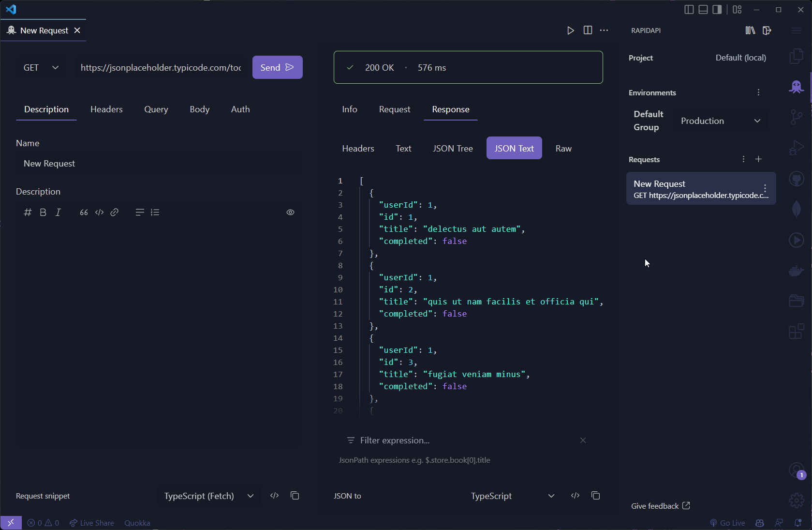Clear the filter expression
The height and width of the screenshot is (530, 812).
pyautogui.click(x=583, y=440)
